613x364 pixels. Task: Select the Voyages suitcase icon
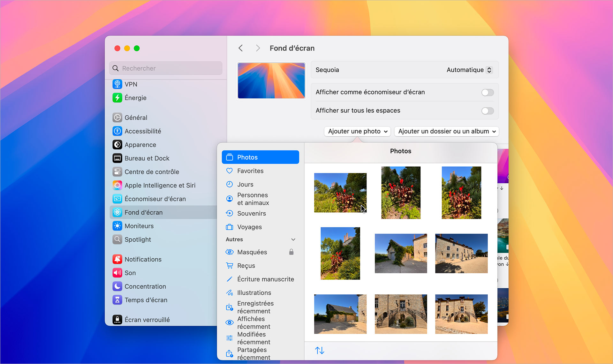(x=230, y=227)
